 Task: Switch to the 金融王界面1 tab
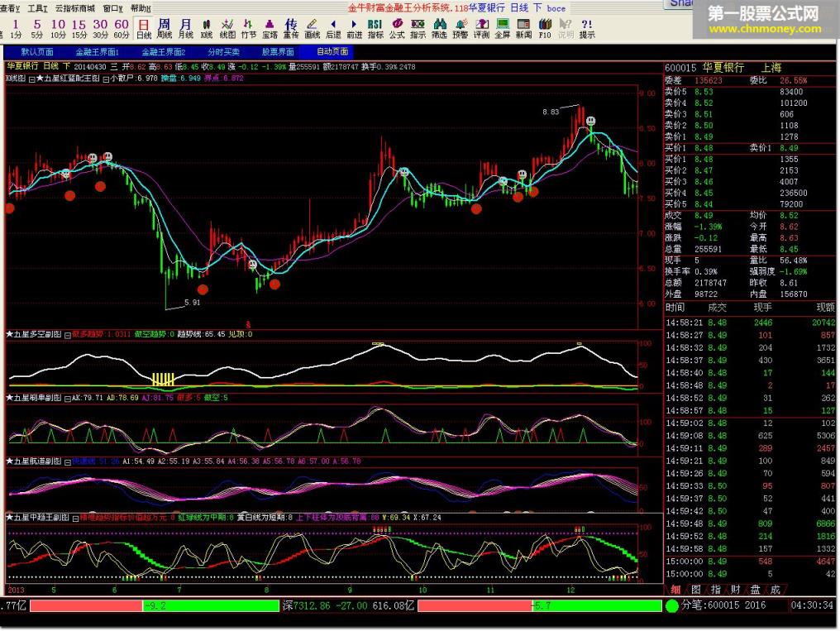tap(97, 51)
